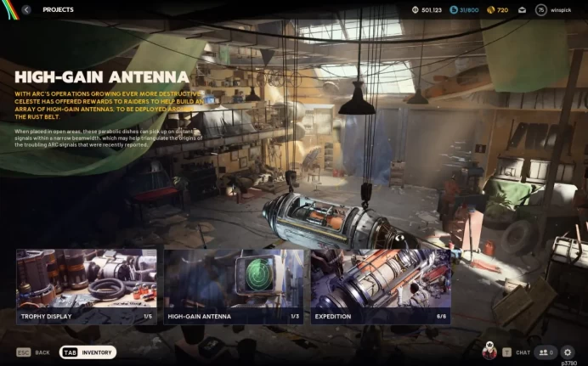588x366 pixels.
Task: Open the PROJECTS header label
Action: pos(58,9)
